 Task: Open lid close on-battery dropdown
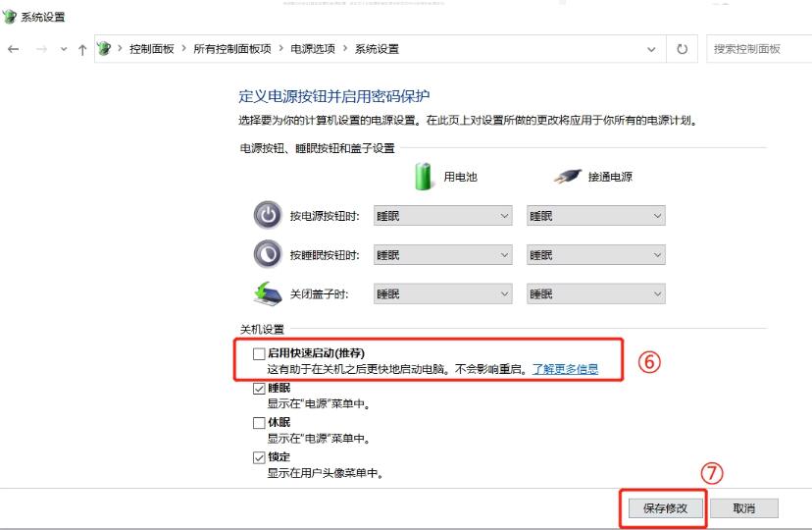click(x=443, y=294)
